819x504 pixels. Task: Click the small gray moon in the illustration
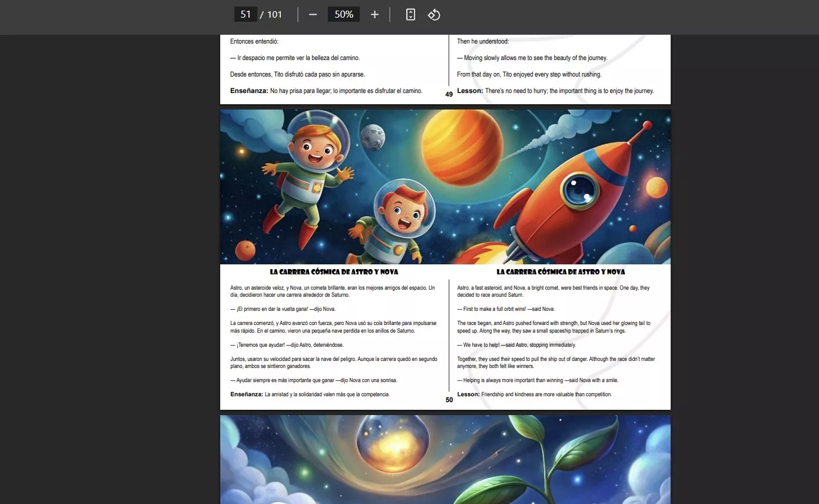(x=372, y=137)
